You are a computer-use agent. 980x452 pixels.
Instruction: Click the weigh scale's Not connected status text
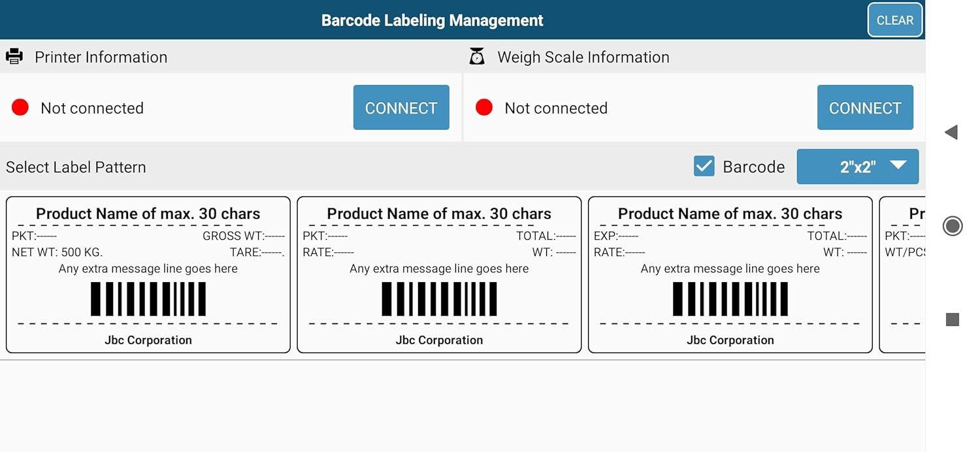556,108
